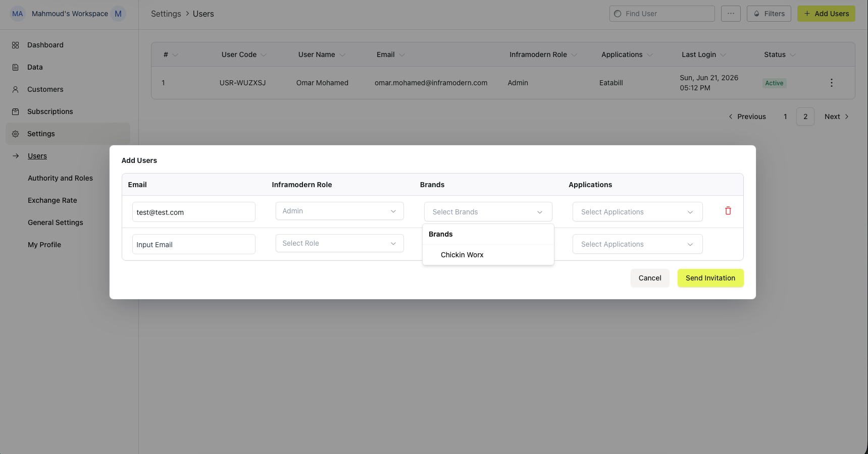Image resolution: width=868 pixels, height=454 pixels.
Task: Click the M profile avatar
Action: point(118,14)
